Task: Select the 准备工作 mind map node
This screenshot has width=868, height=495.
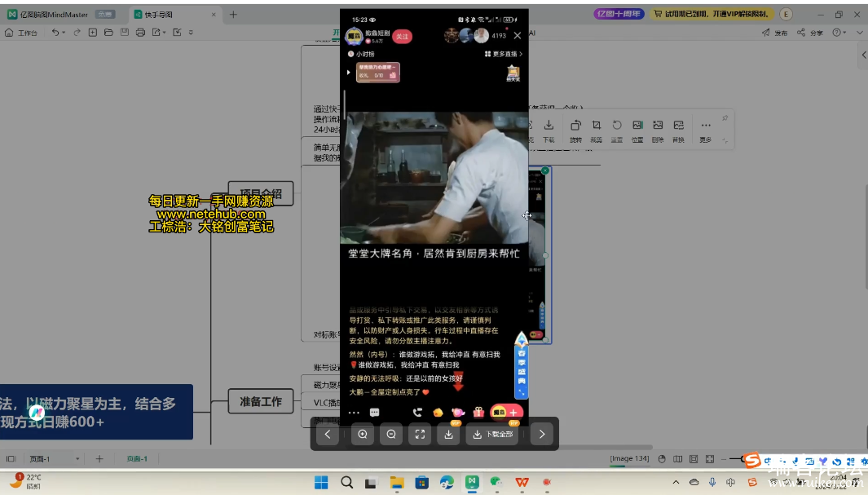Action: tap(261, 401)
